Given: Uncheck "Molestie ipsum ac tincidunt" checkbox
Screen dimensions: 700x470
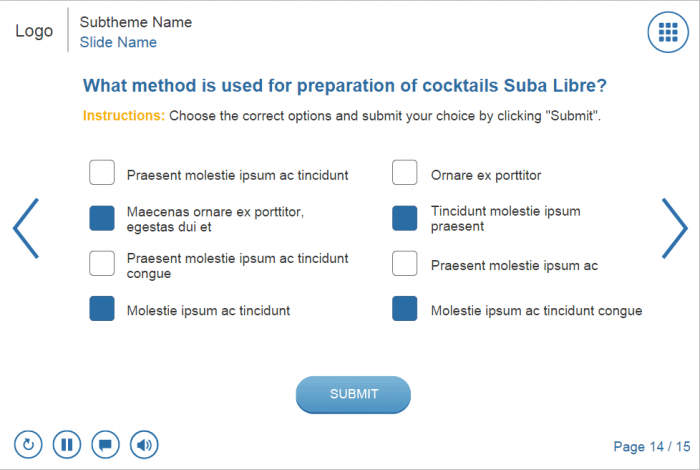Looking at the screenshot, I should point(102,309).
